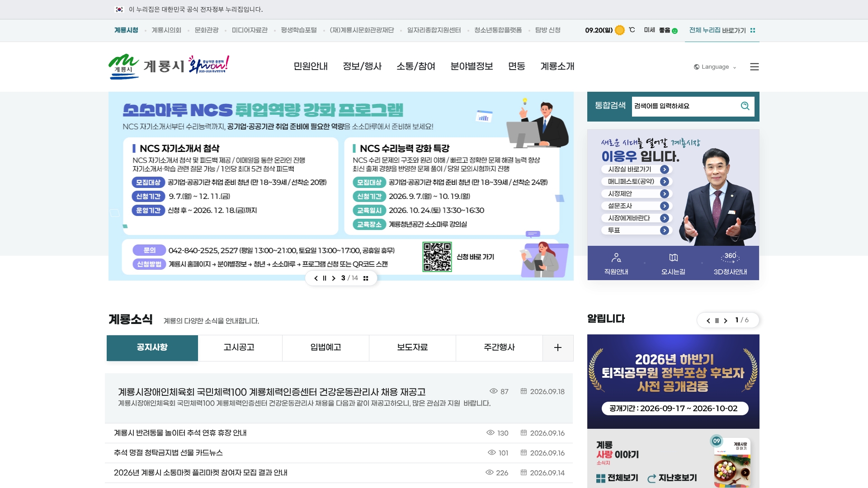Pause the 알립니다 notice rotation
Viewport: 868px width, 488px height.
pos(717,321)
